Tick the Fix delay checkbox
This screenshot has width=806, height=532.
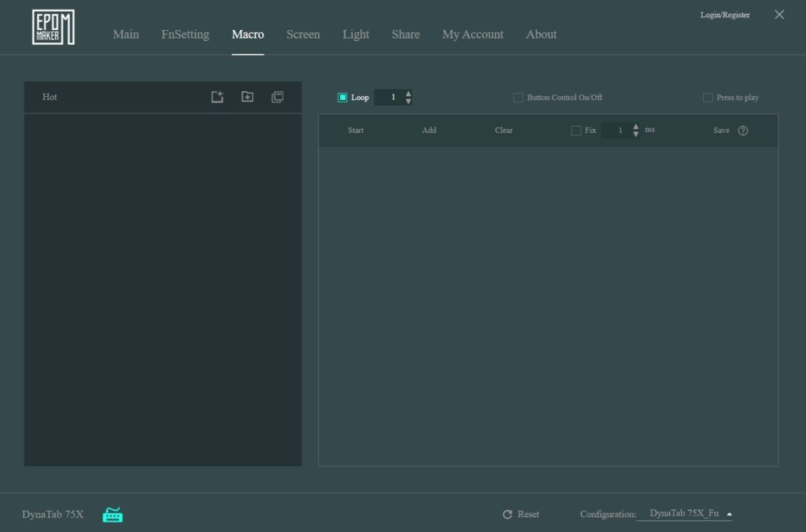[x=576, y=131]
